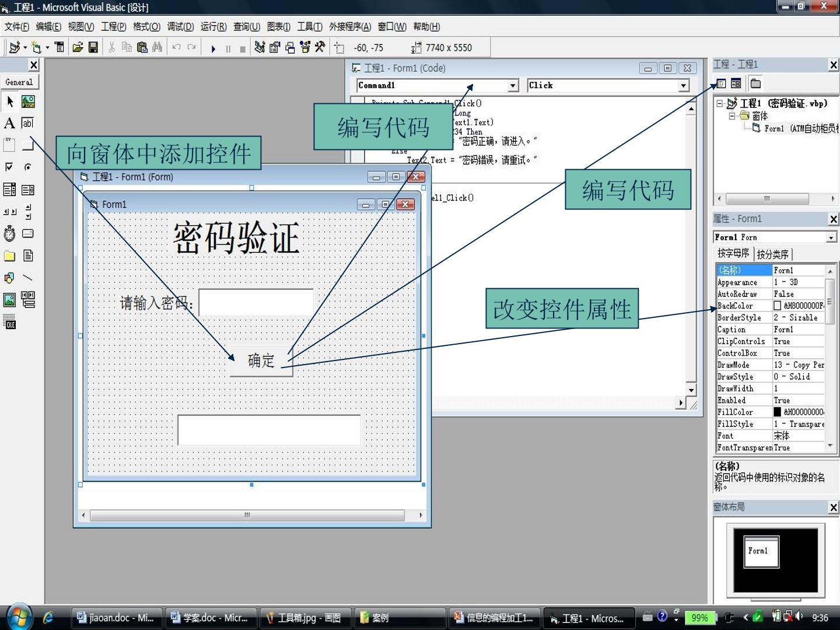Click View Code icon in project panel

pyautogui.click(x=721, y=83)
